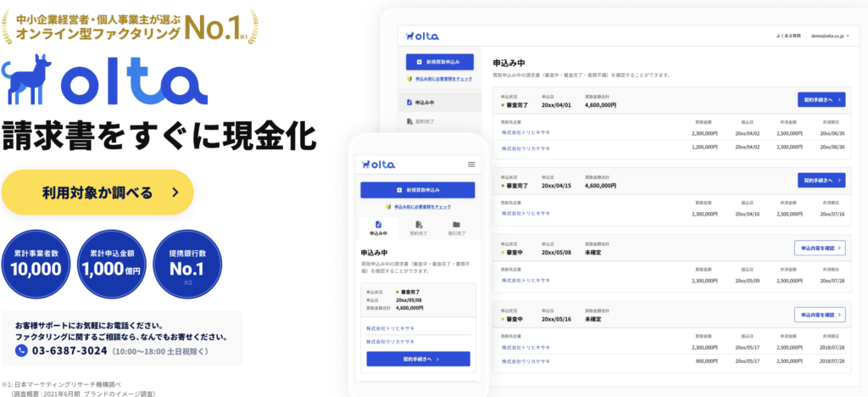The image size is (868, 397).
Task: Open 株式会社トリヒキサキ in the mobile mockup
Action: (x=390, y=328)
